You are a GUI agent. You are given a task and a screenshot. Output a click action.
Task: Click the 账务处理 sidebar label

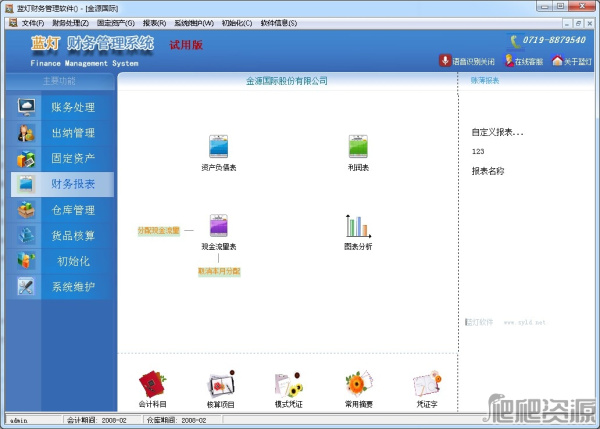point(73,108)
